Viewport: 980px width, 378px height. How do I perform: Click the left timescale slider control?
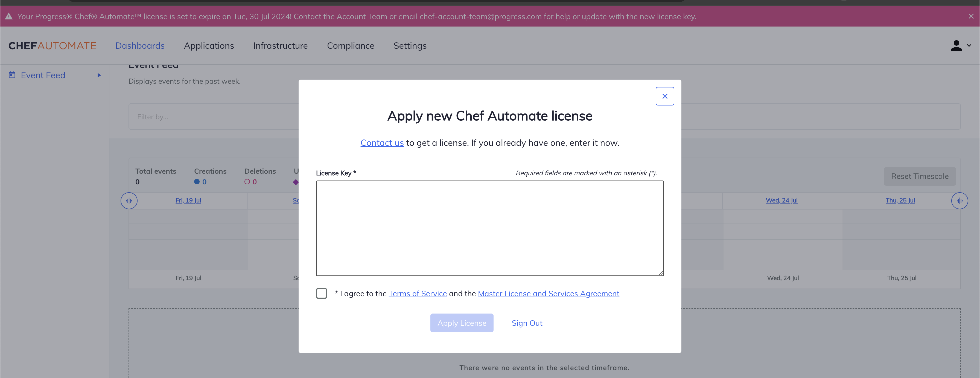pyautogui.click(x=129, y=200)
